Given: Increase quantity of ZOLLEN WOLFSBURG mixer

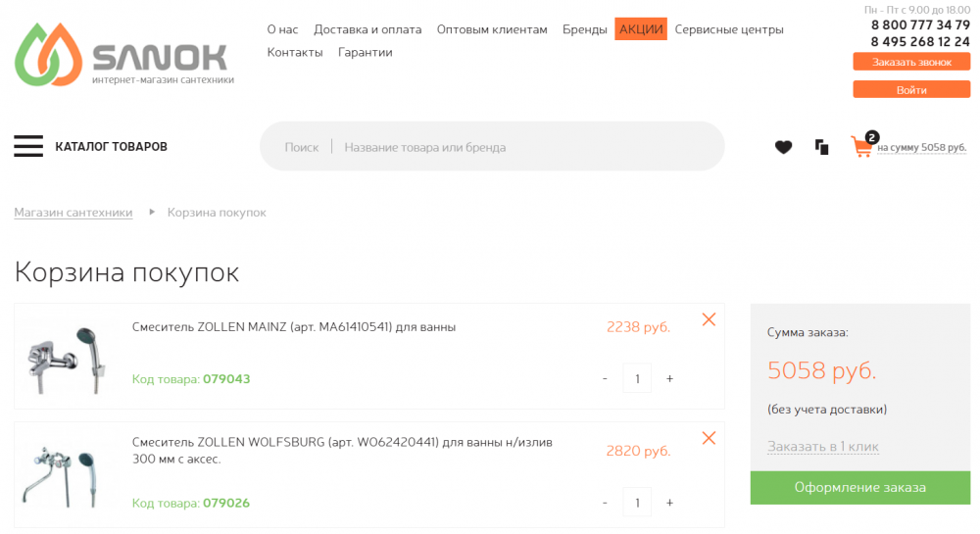Looking at the screenshot, I should (x=669, y=503).
